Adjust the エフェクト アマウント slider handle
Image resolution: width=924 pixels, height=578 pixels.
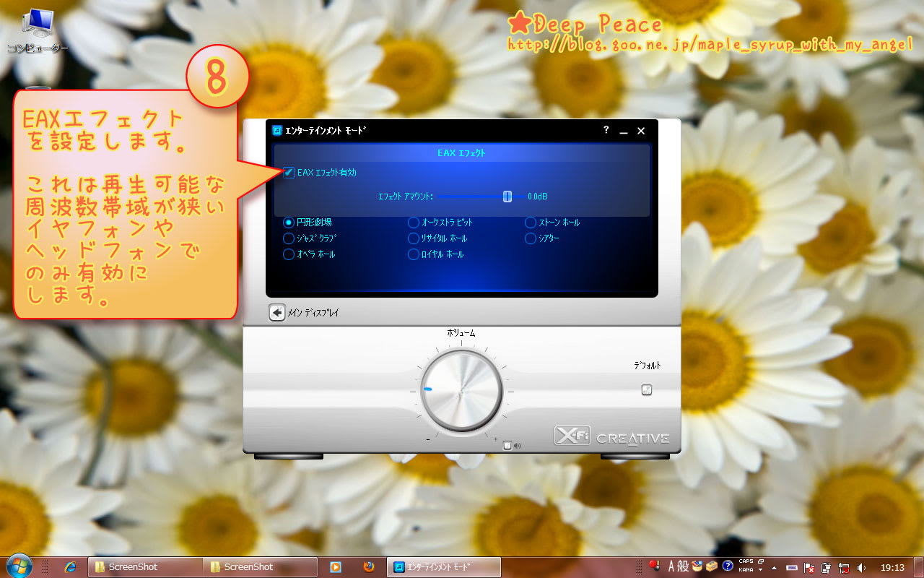click(507, 196)
